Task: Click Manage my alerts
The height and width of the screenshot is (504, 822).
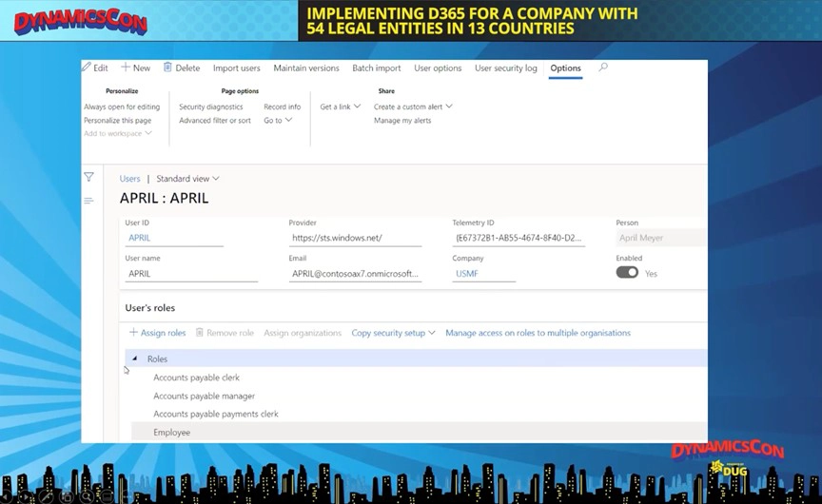Action: pos(402,120)
